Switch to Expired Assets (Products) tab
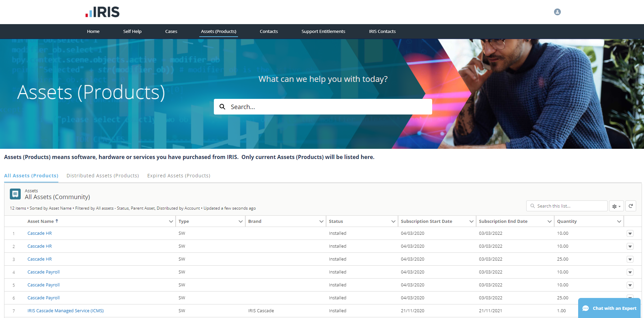Screen dimensions: 644x318 click(179, 176)
